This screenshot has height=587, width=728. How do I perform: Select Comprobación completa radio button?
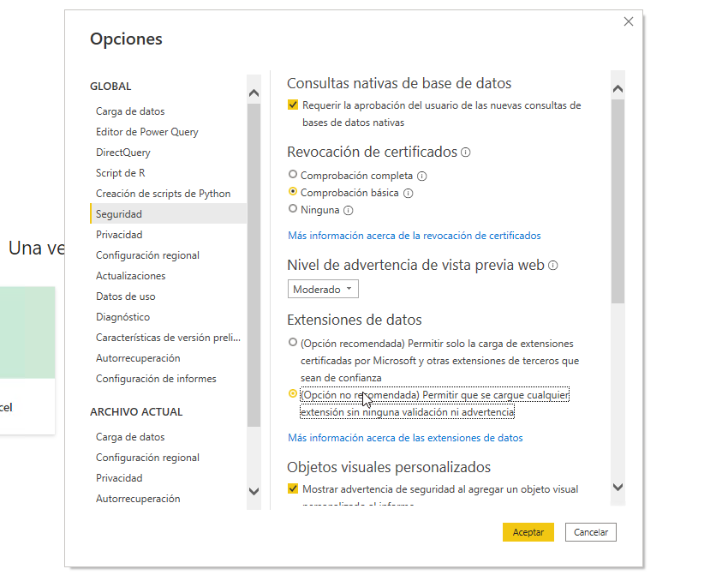tap(293, 175)
